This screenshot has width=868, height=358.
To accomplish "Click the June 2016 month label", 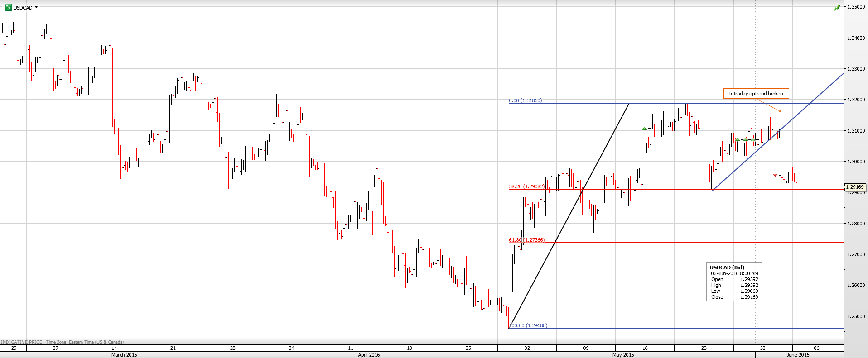I will pos(798,355).
